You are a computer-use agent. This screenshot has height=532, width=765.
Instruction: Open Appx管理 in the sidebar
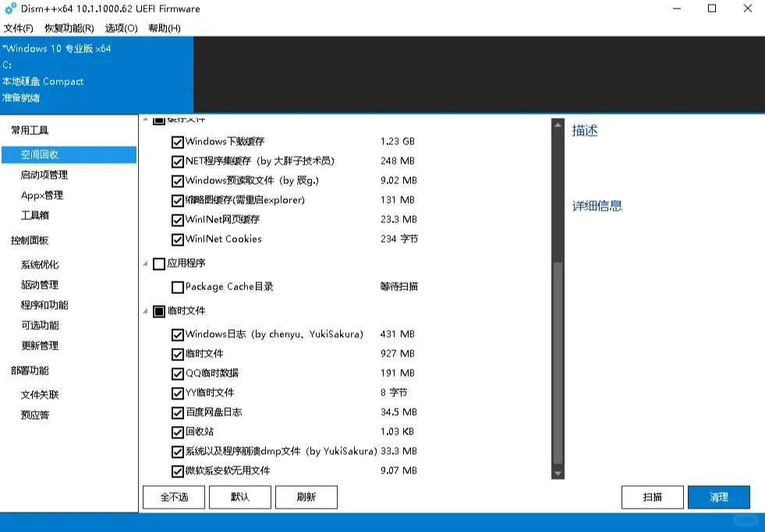tap(42, 195)
